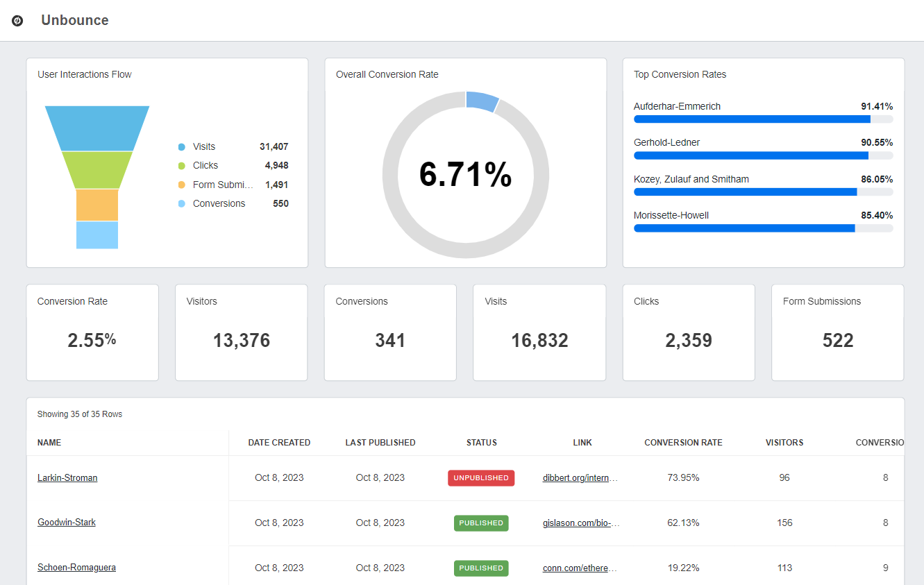Click the blue donut chart segment
Viewport: 924px width, 585px height.
482,101
